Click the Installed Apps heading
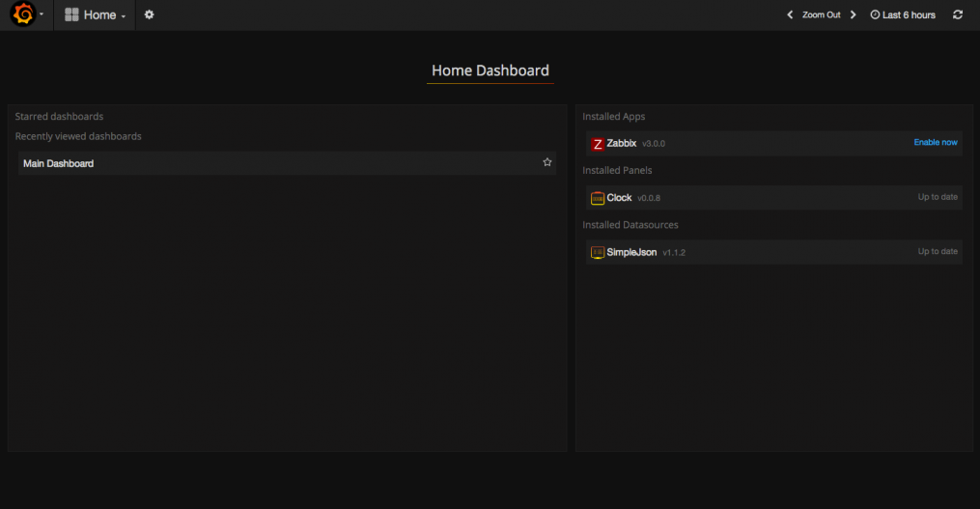This screenshot has height=509, width=980. [x=614, y=116]
